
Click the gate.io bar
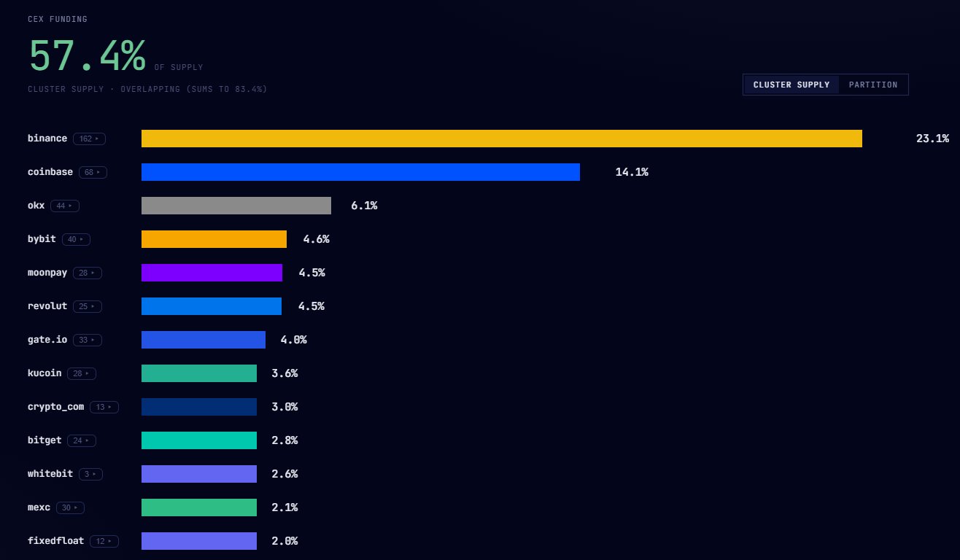click(x=204, y=340)
